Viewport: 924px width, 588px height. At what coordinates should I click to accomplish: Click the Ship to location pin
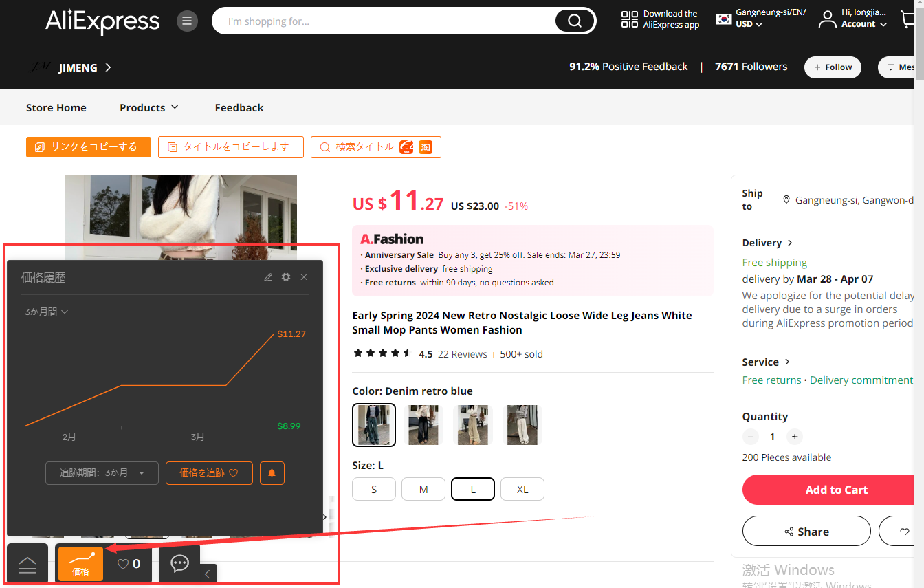pyautogui.click(x=786, y=200)
